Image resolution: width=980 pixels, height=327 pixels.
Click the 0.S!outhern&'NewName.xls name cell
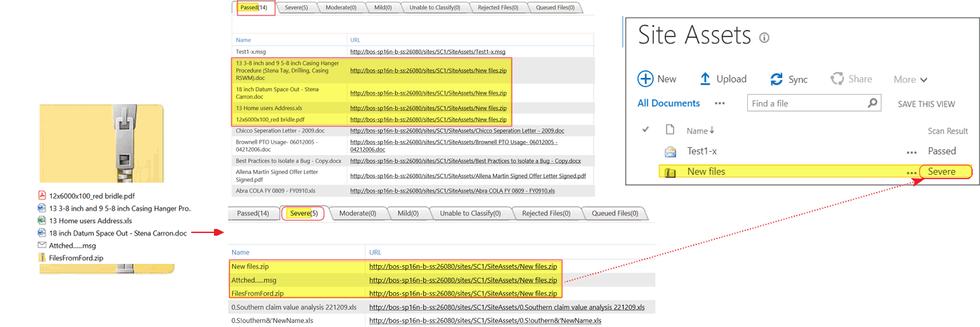coord(272,321)
